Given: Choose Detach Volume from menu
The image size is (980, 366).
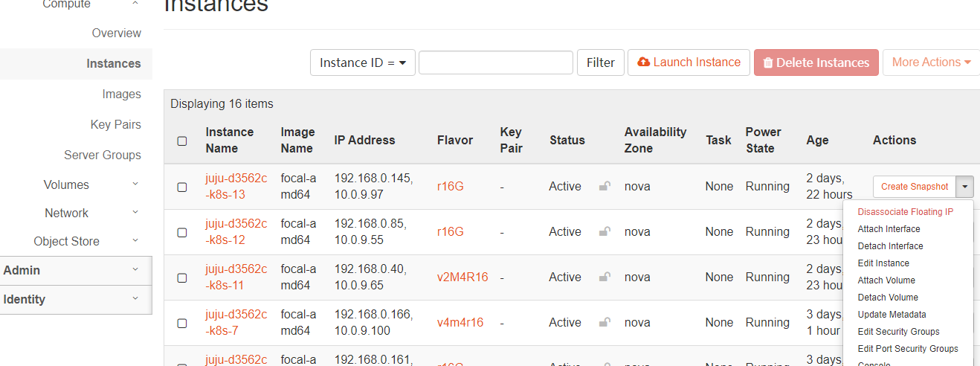Looking at the screenshot, I should [888, 298].
